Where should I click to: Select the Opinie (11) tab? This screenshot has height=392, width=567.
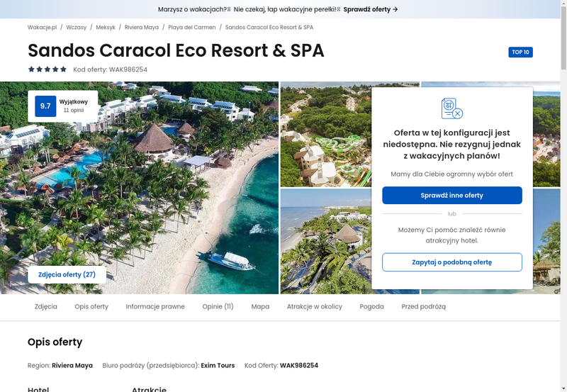tap(218, 307)
